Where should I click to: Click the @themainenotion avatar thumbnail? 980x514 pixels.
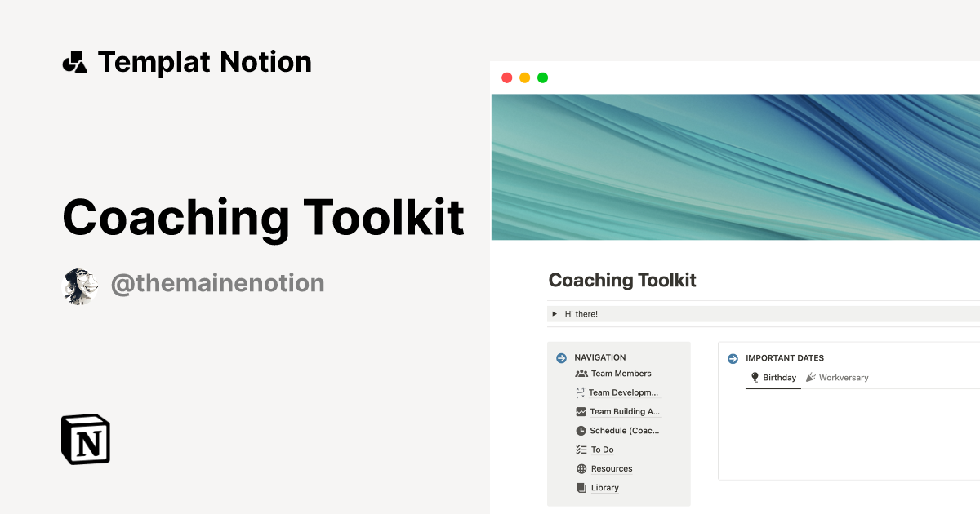click(79, 285)
